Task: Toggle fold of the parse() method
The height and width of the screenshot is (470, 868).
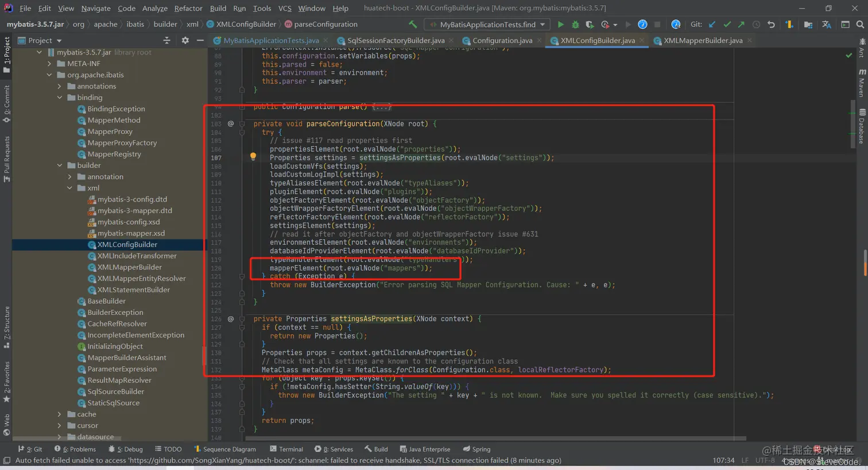Action: 242,107
